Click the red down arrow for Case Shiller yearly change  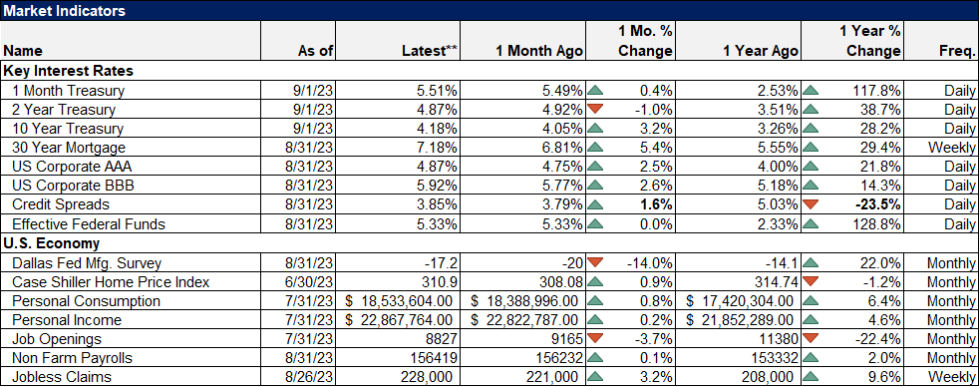click(811, 282)
